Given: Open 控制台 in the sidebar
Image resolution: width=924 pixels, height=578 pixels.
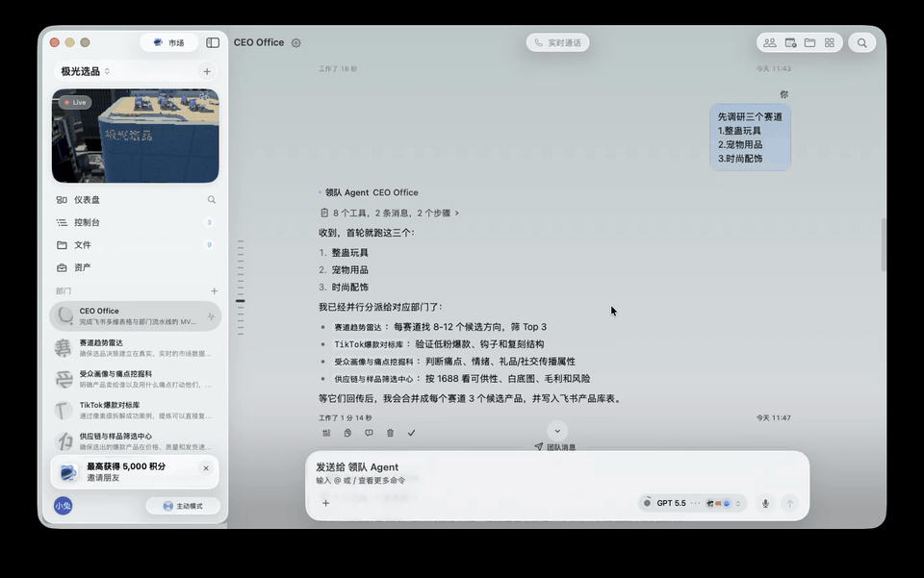Looking at the screenshot, I should 136,222.
